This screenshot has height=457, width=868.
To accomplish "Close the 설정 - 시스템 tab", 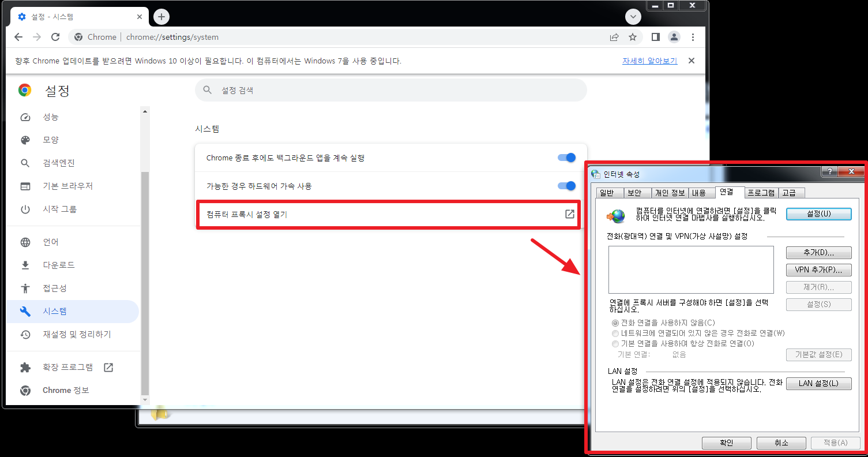I will (140, 17).
